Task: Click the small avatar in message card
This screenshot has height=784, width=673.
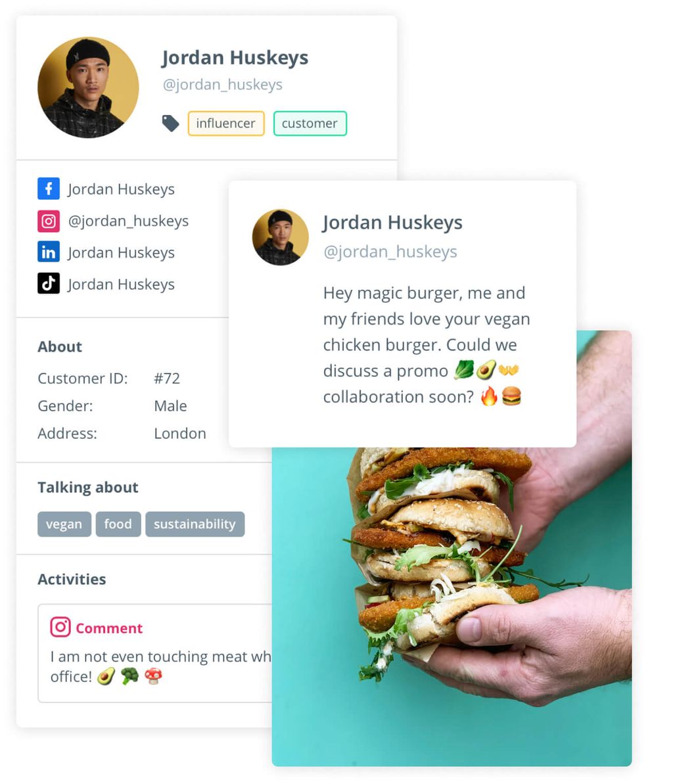Action: pyautogui.click(x=281, y=237)
